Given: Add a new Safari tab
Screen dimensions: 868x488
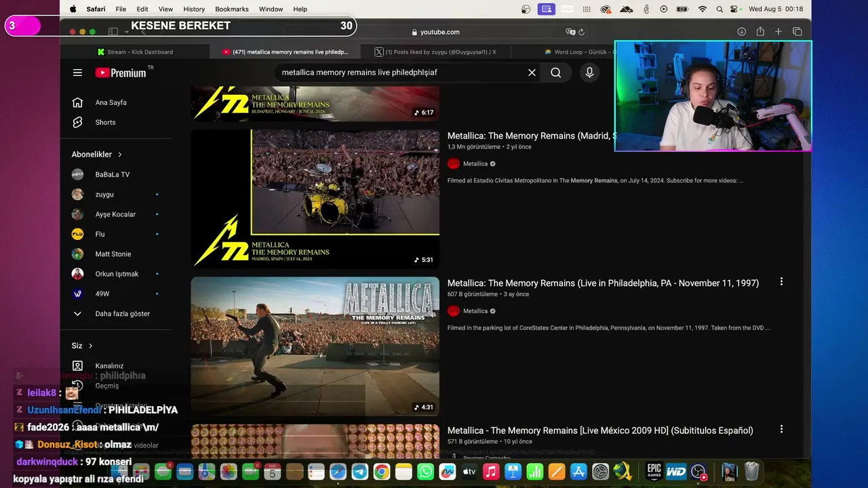Looking at the screenshot, I should click(x=778, y=32).
